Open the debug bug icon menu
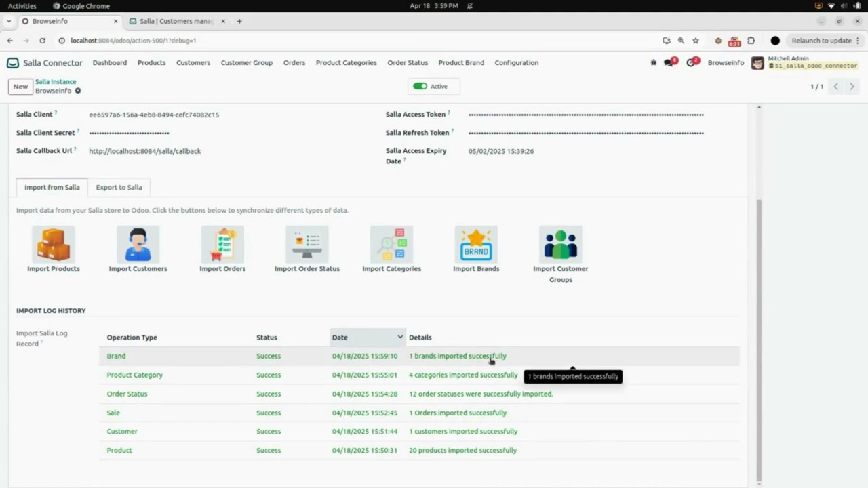The image size is (868, 488). (654, 62)
